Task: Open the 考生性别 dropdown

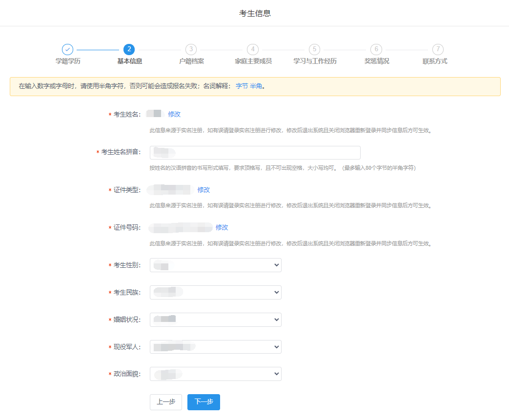Action: click(216, 265)
